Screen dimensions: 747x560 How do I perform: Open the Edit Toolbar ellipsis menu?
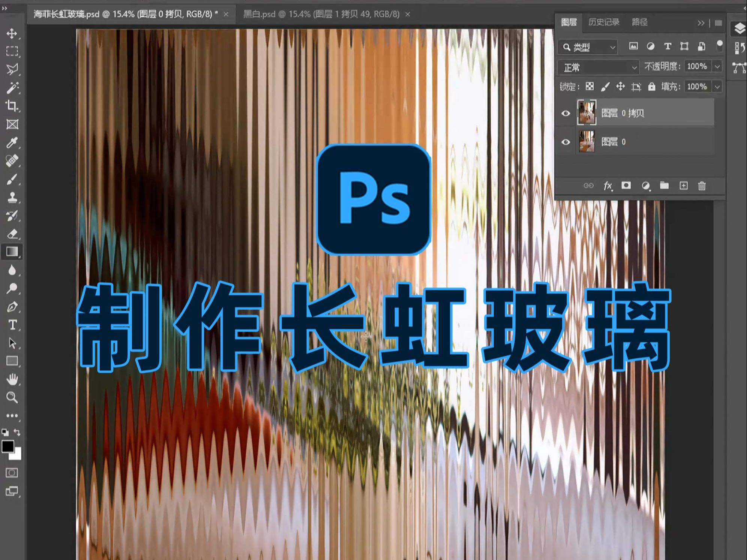[x=12, y=416]
